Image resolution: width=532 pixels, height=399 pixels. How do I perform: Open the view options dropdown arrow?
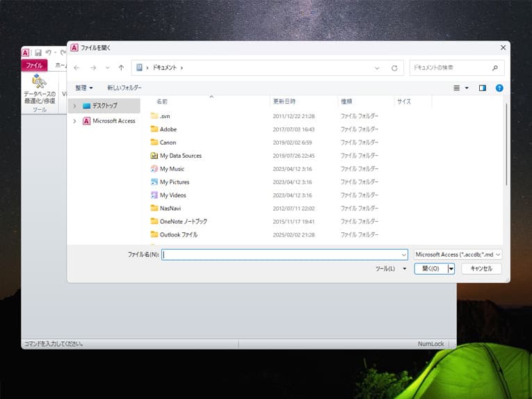[x=467, y=88]
